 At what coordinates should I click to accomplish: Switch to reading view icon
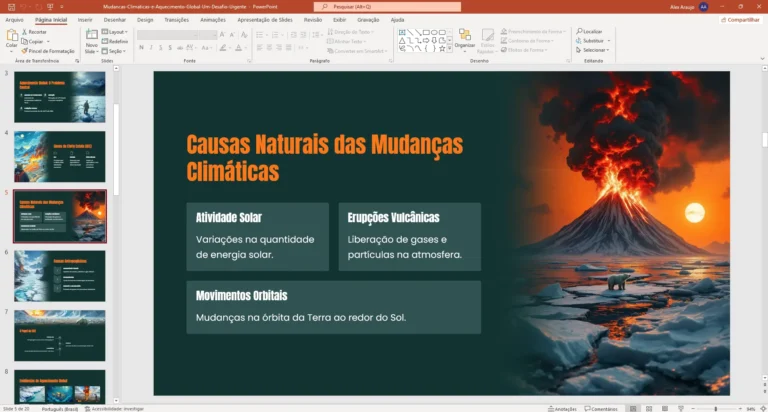click(x=665, y=409)
